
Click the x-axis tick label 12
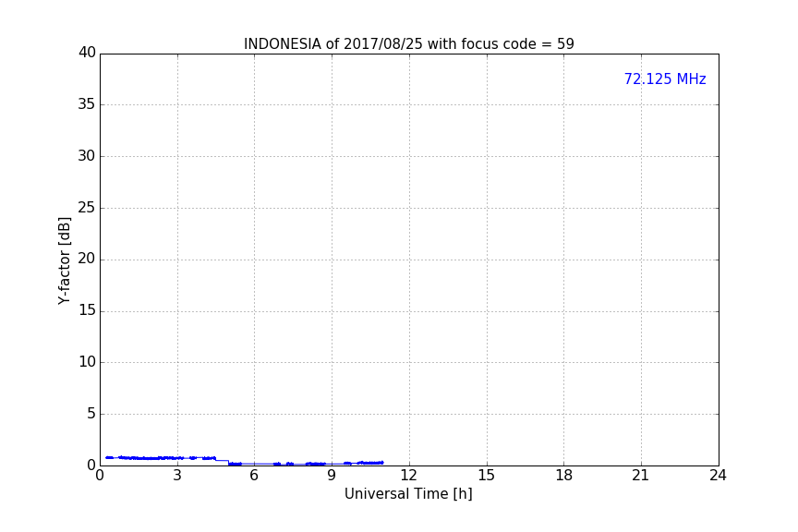[x=408, y=476]
